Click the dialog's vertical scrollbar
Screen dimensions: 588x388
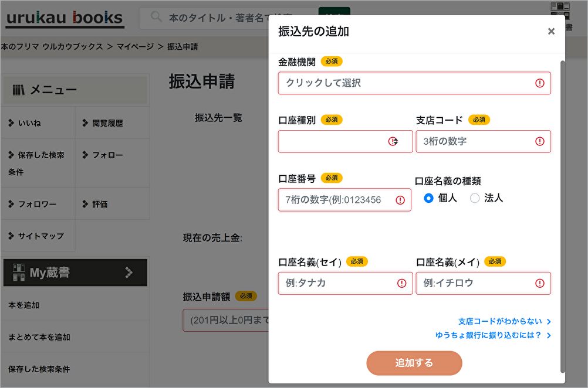[x=563, y=217]
